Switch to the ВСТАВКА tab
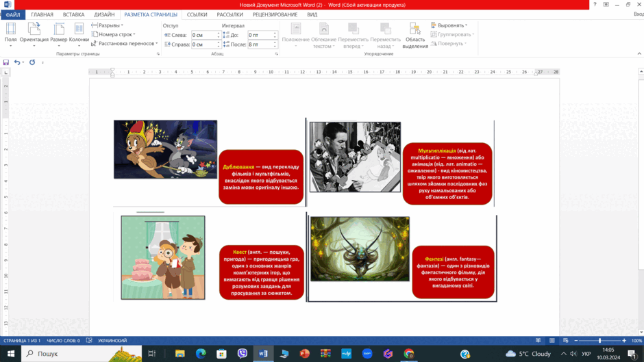This screenshot has height=362, width=644. (73, 14)
